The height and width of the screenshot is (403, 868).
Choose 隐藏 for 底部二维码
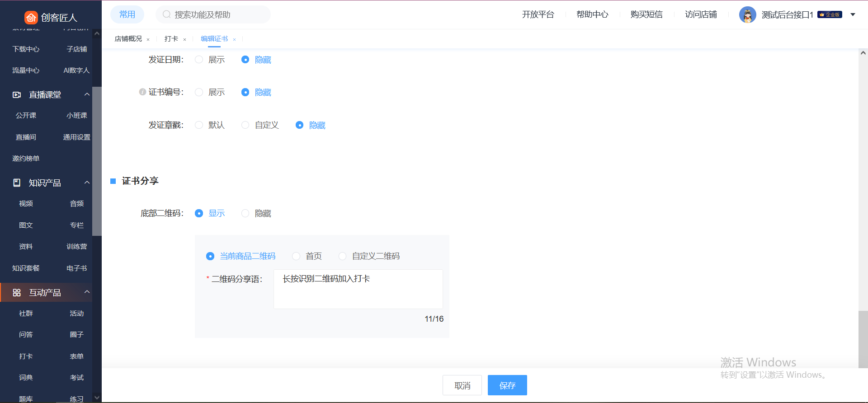tap(245, 213)
